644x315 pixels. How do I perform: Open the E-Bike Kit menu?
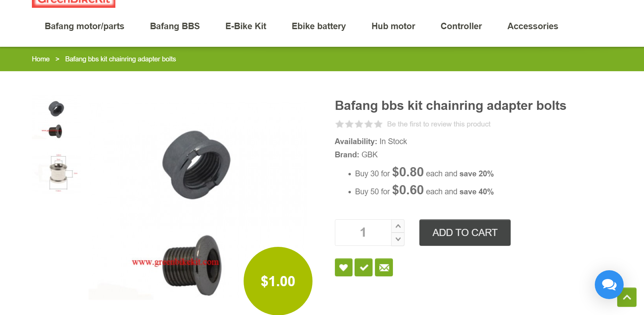(246, 26)
